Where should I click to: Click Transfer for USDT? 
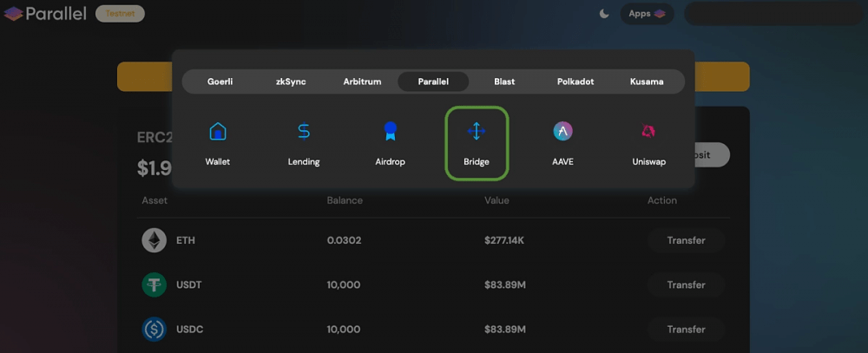click(x=686, y=285)
